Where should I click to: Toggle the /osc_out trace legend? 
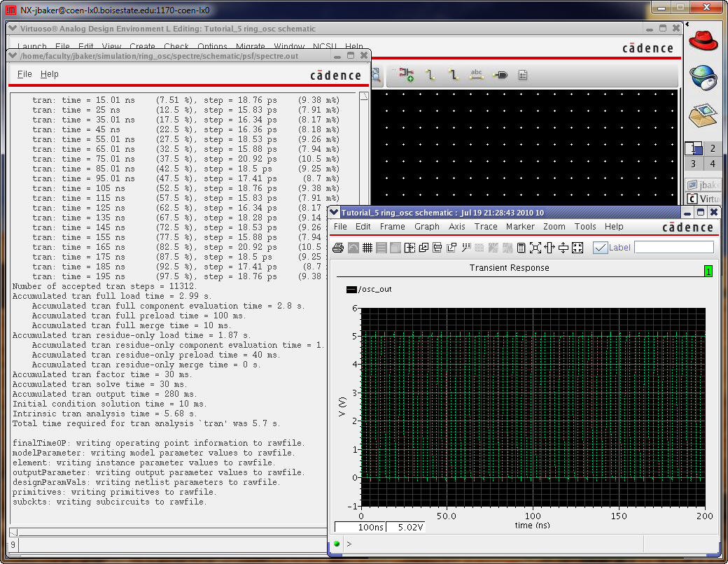[x=369, y=290]
